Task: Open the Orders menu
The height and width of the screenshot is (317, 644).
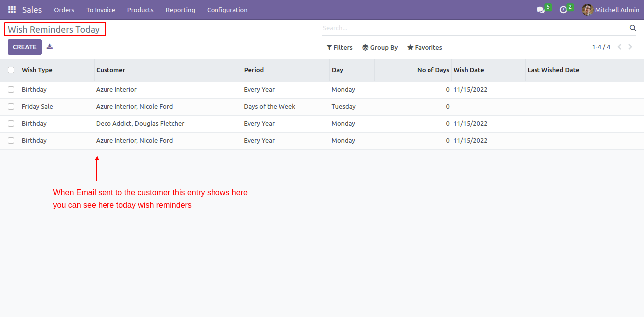Action: click(x=64, y=10)
